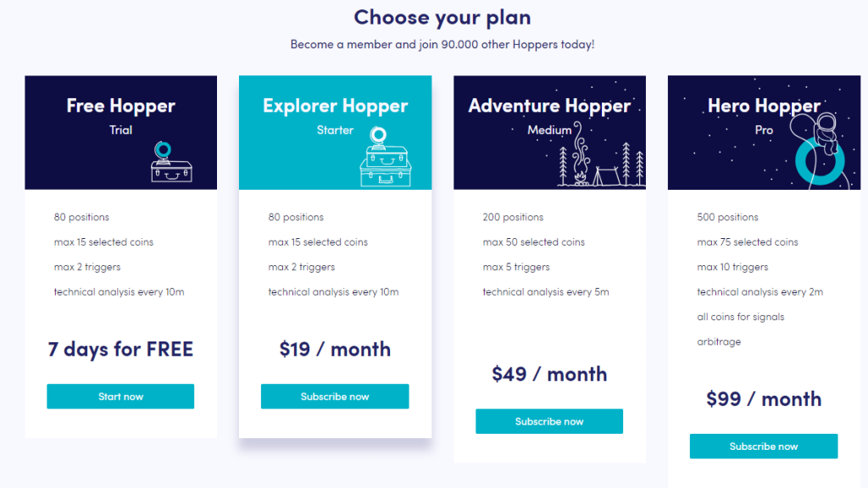
Task: Click the Explorer Hopper stacked suitcases icon
Action: pos(386,157)
